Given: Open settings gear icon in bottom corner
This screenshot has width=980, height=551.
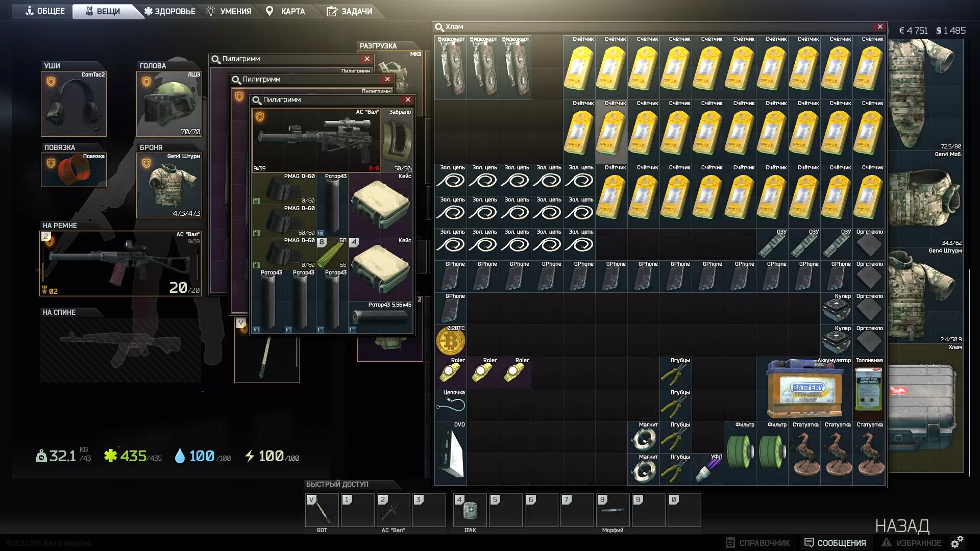Looking at the screenshot, I should (957, 542).
